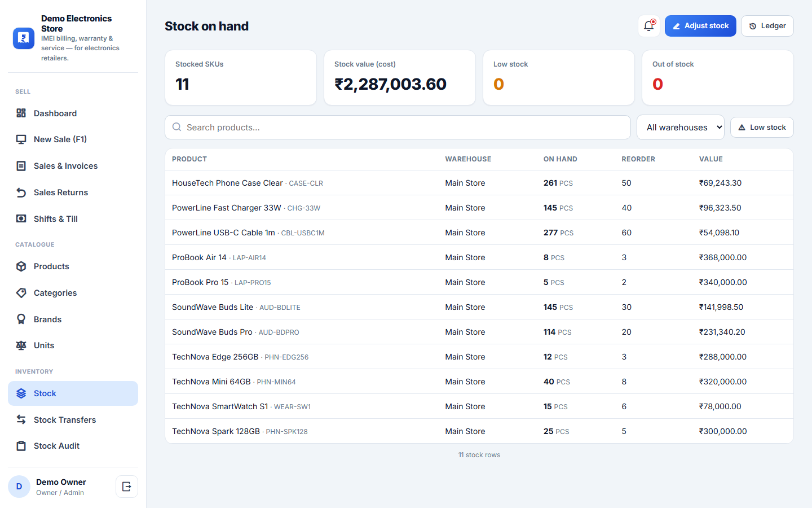The height and width of the screenshot is (508, 812).
Task: Click the Stock Audit clipboard icon
Action: click(x=21, y=446)
